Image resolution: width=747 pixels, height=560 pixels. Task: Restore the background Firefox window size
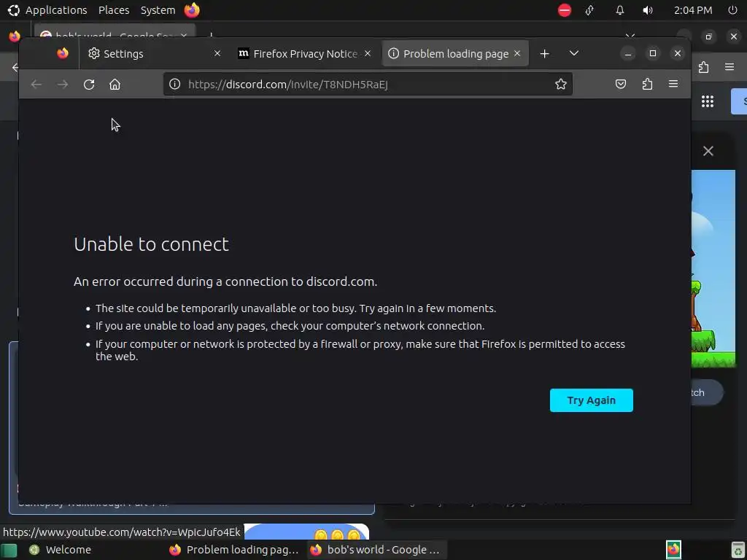click(709, 36)
